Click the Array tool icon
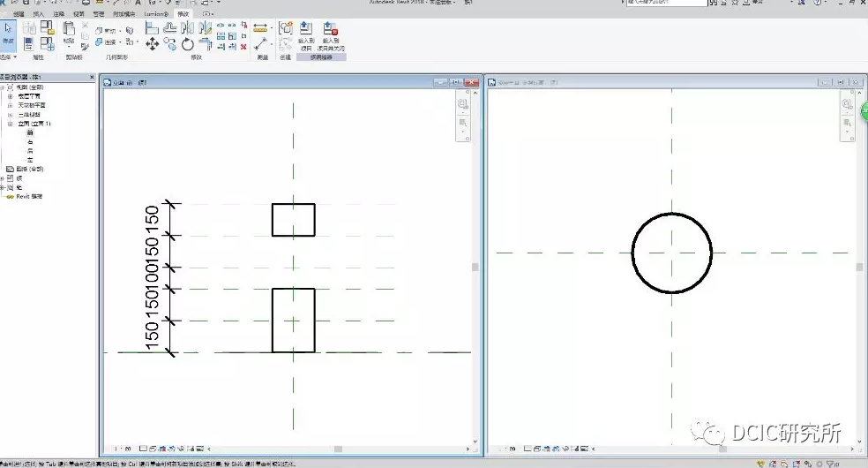The width and height of the screenshot is (868, 468). (221, 36)
